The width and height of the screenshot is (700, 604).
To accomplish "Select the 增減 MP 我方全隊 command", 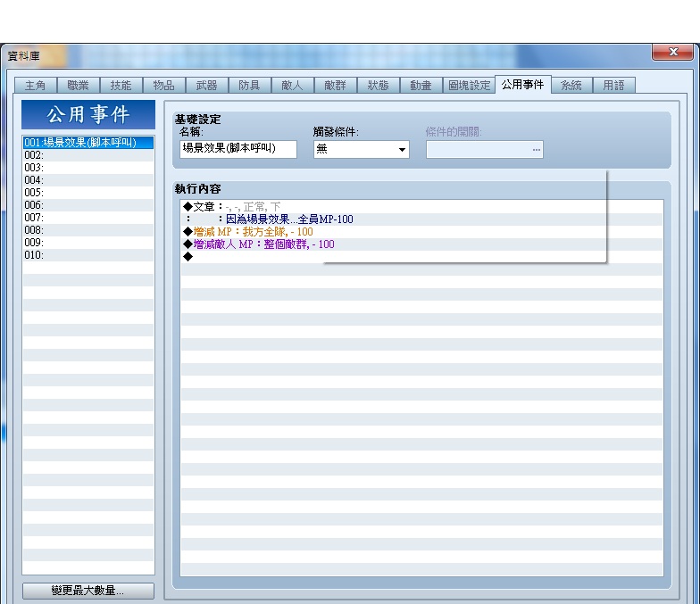I will point(421,232).
